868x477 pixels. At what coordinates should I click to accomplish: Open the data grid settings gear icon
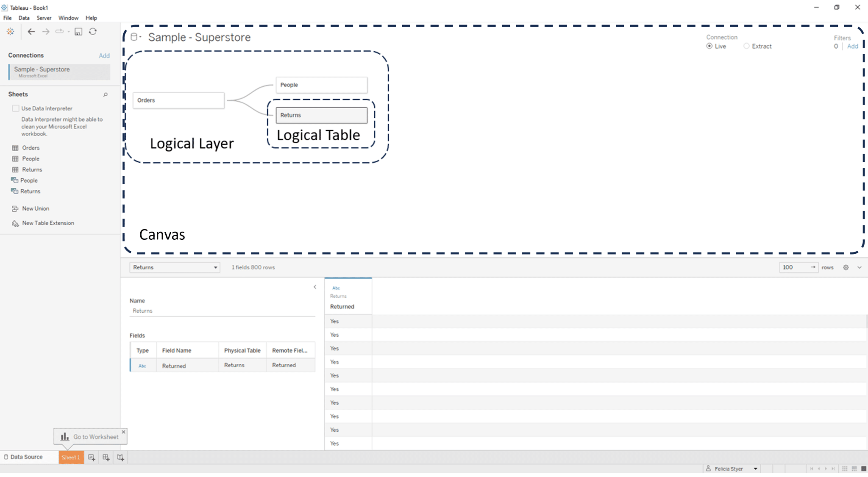(846, 267)
